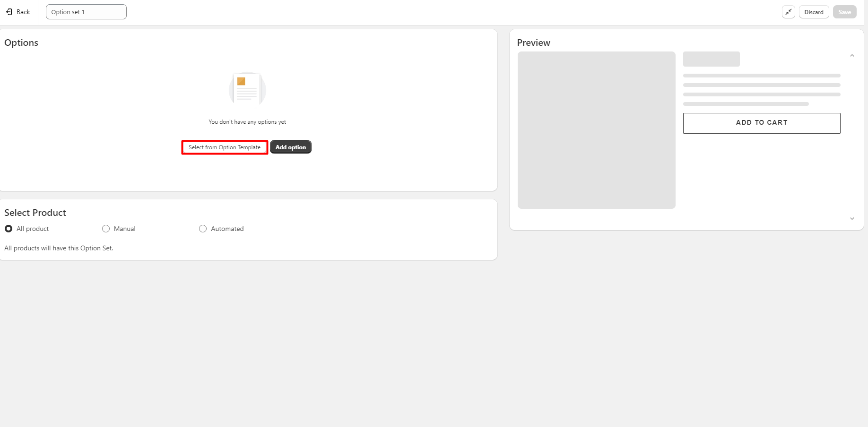Click the preview product title placeholder
The width and height of the screenshot is (868, 427).
point(711,59)
